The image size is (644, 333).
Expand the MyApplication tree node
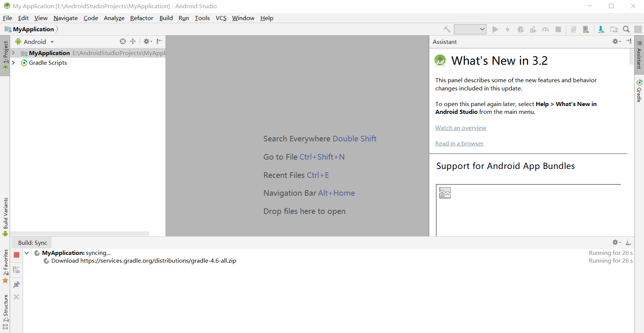coord(13,53)
